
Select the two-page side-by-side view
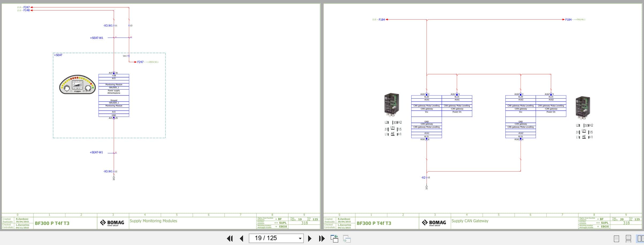tap(640, 239)
